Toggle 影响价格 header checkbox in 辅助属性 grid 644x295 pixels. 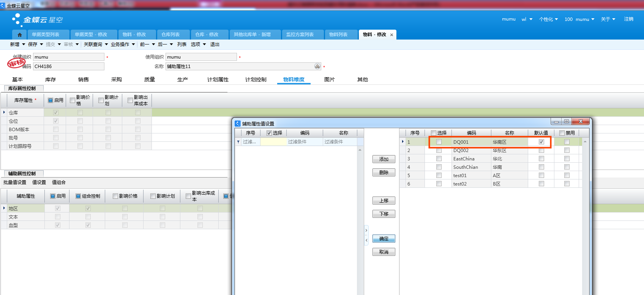pyautogui.click(x=115, y=196)
